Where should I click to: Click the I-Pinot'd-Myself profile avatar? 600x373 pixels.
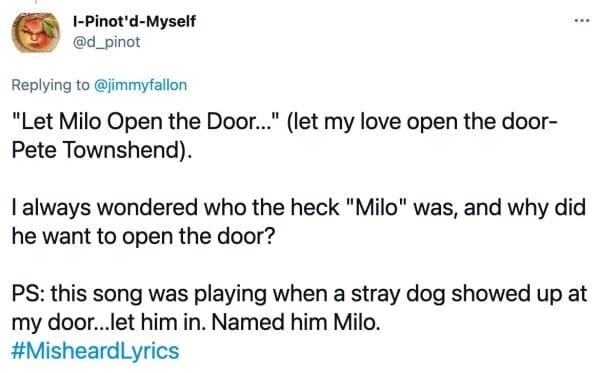coord(36,32)
